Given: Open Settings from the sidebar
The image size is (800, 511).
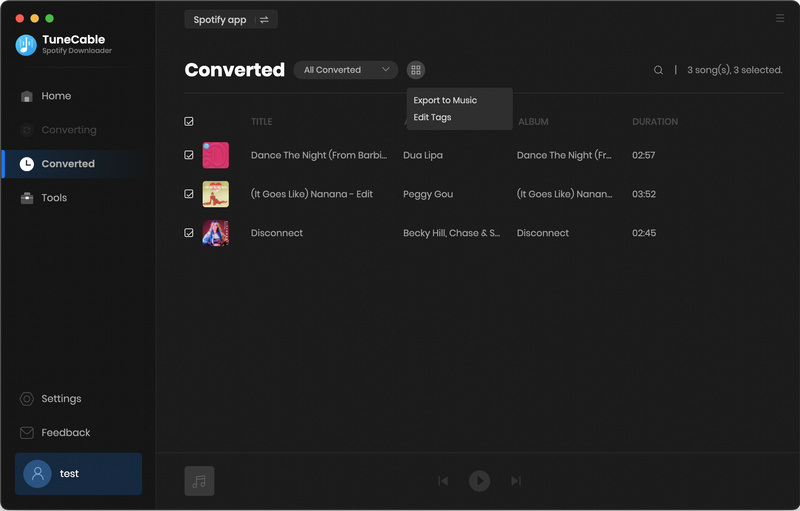Looking at the screenshot, I should 60,399.
